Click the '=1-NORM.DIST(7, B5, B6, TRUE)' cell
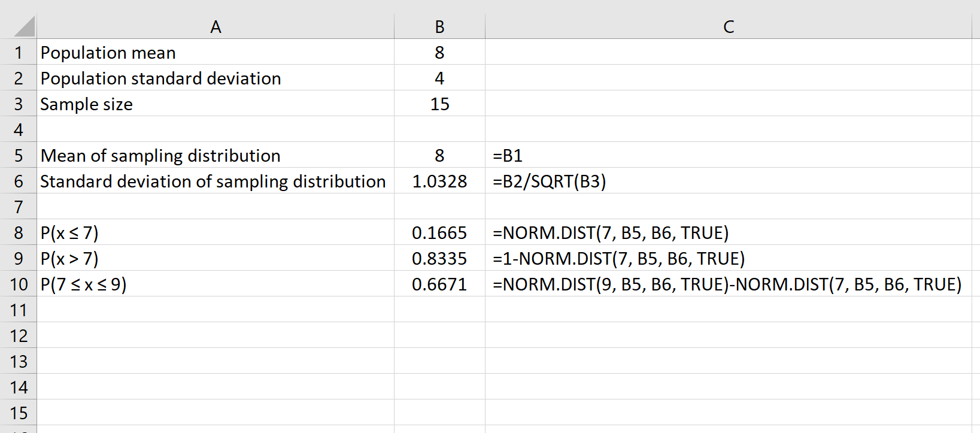Image resolution: width=980 pixels, height=433 pixels. point(729,258)
